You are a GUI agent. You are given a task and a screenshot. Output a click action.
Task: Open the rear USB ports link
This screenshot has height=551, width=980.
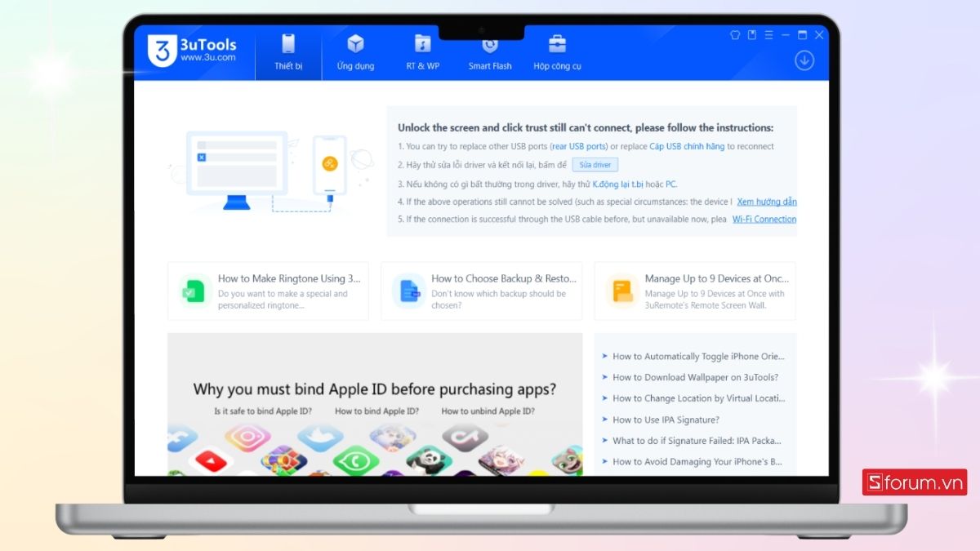pos(579,147)
